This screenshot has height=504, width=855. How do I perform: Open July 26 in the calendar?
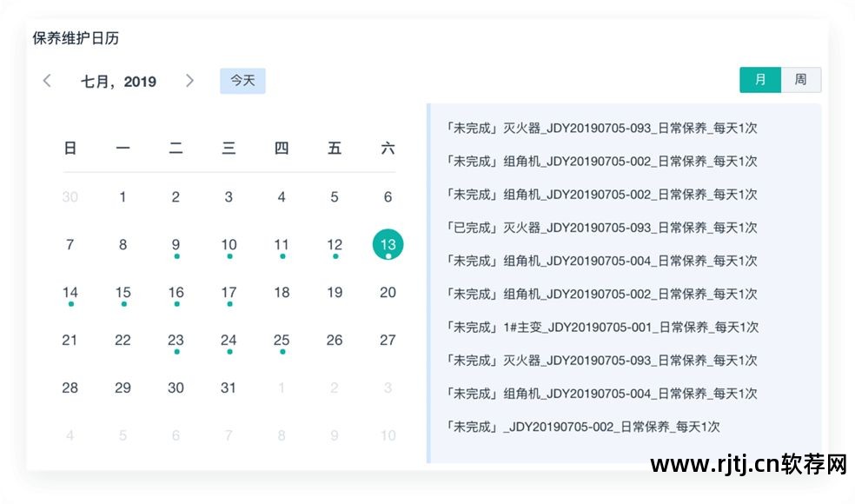[x=335, y=341]
